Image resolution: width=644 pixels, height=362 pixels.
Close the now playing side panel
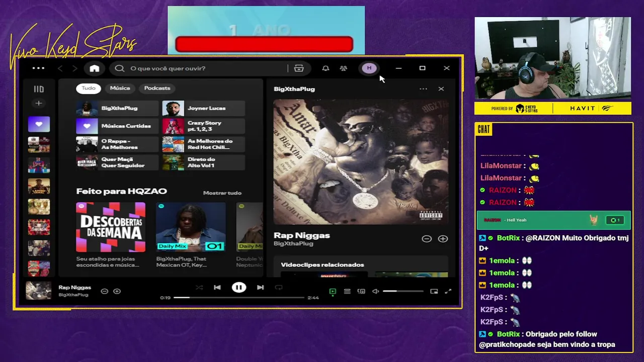[x=441, y=89]
